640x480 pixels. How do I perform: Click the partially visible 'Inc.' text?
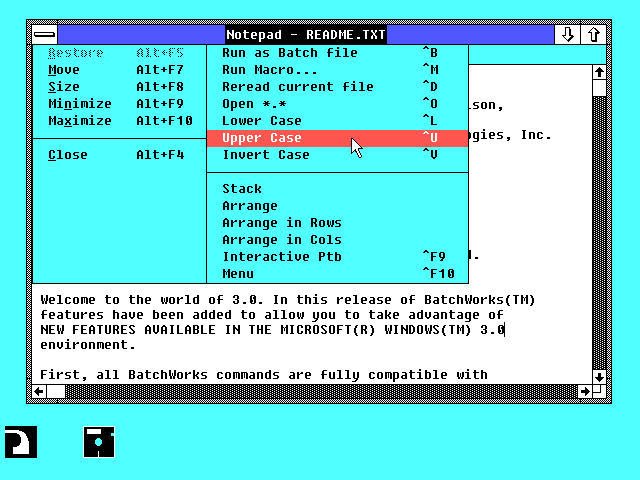536,135
